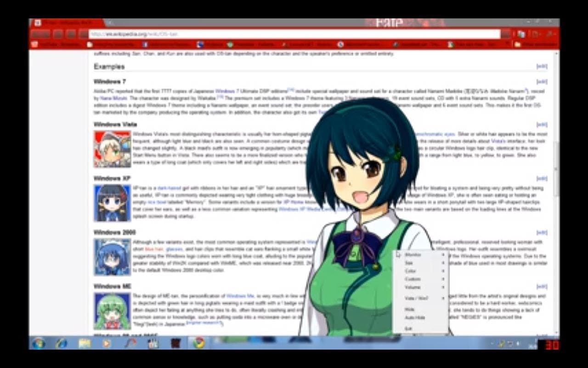
Task: Choose Exit in the mascot context menu
Action: point(420,328)
